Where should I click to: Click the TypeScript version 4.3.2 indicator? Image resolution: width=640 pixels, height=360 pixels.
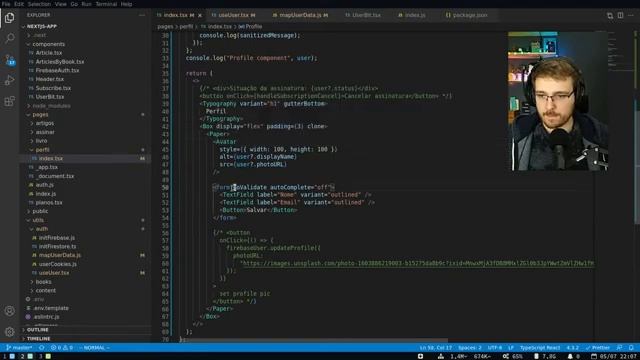point(572,348)
